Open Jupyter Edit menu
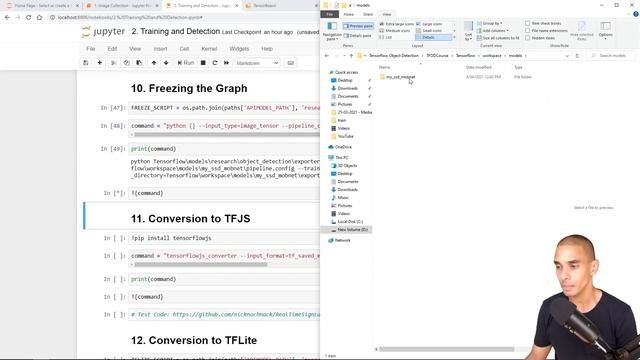Screen dimensions: 640x360 (112, 49)
